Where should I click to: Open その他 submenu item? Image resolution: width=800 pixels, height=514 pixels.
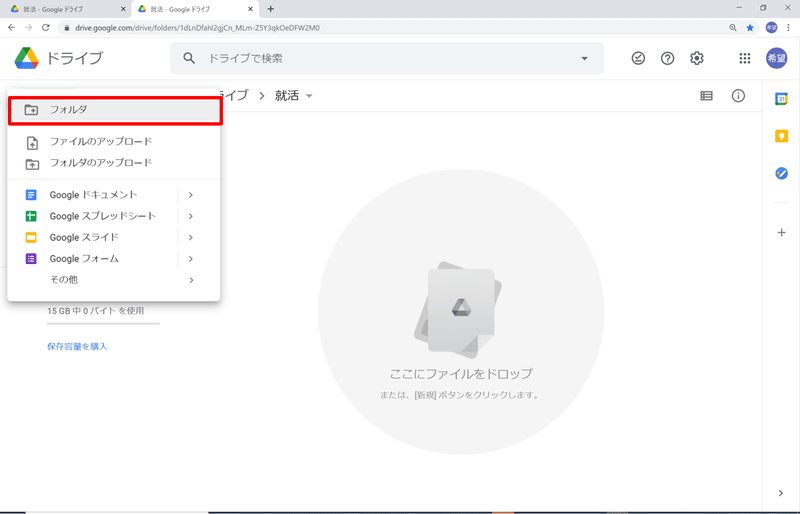(x=114, y=280)
